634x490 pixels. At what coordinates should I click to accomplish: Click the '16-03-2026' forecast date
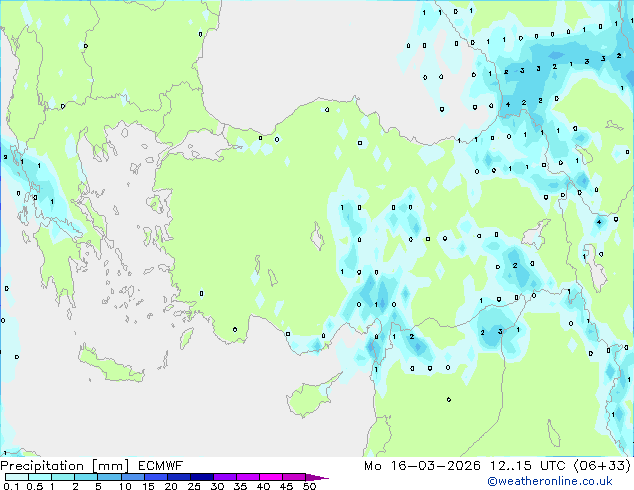(x=435, y=466)
